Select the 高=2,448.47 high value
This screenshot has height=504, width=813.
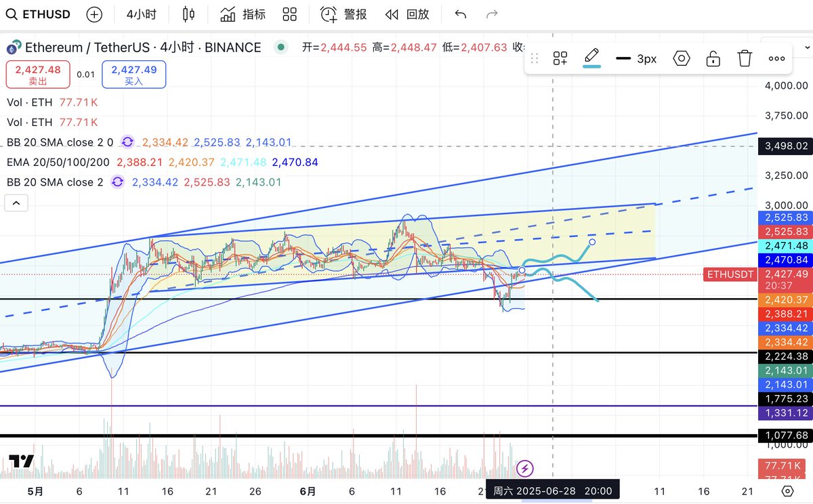(x=404, y=47)
